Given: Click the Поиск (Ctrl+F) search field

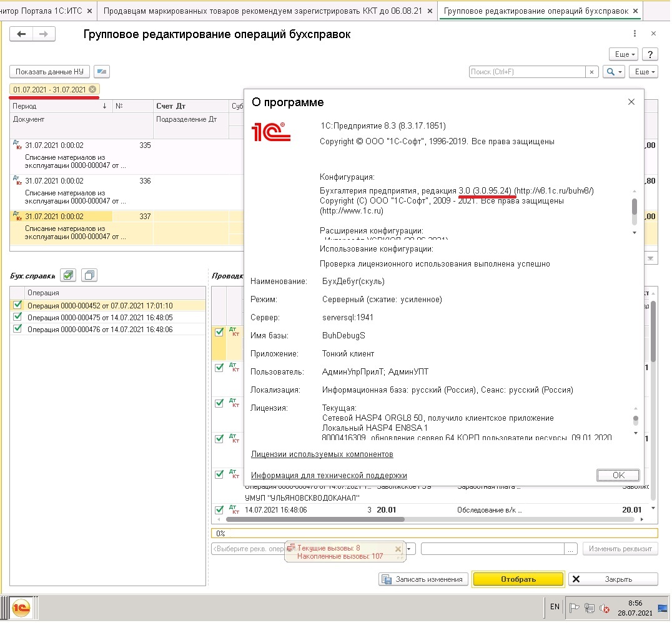Looking at the screenshot, I should click(x=527, y=72).
